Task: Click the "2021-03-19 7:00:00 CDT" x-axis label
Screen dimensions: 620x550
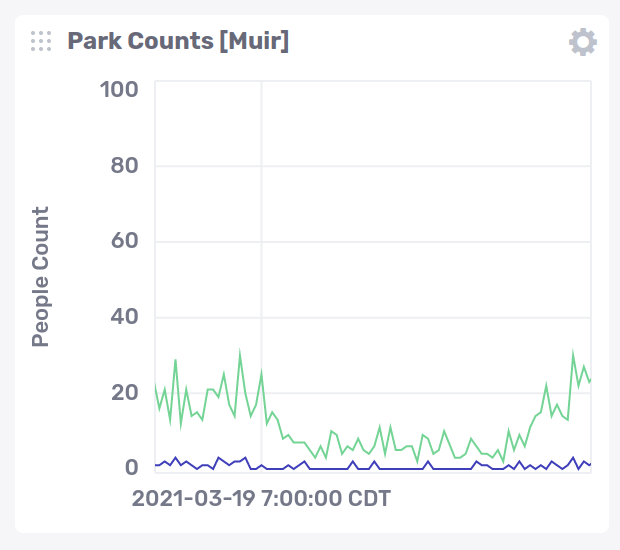Action: tap(261, 497)
